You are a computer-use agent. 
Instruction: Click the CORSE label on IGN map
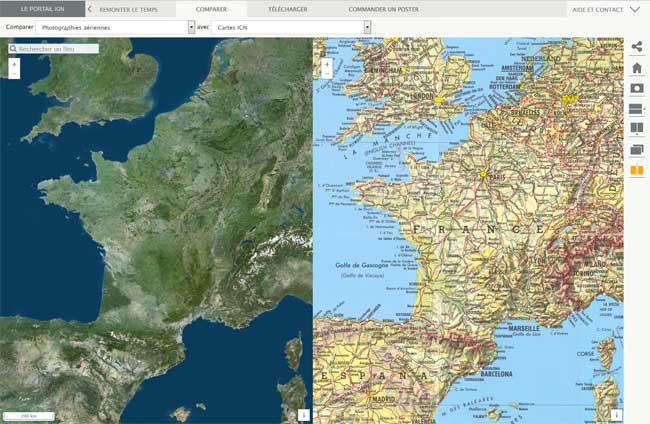pyautogui.click(x=585, y=354)
